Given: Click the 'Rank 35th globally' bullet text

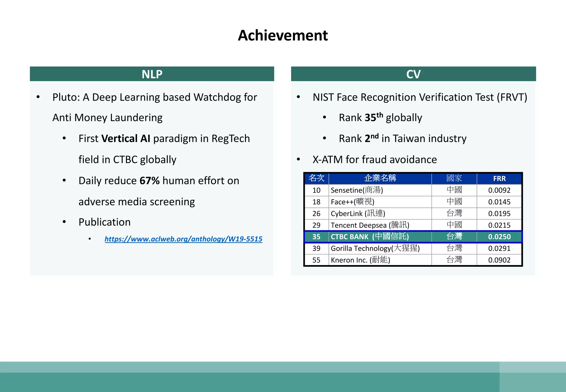Looking at the screenshot, I should [x=380, y=117].
